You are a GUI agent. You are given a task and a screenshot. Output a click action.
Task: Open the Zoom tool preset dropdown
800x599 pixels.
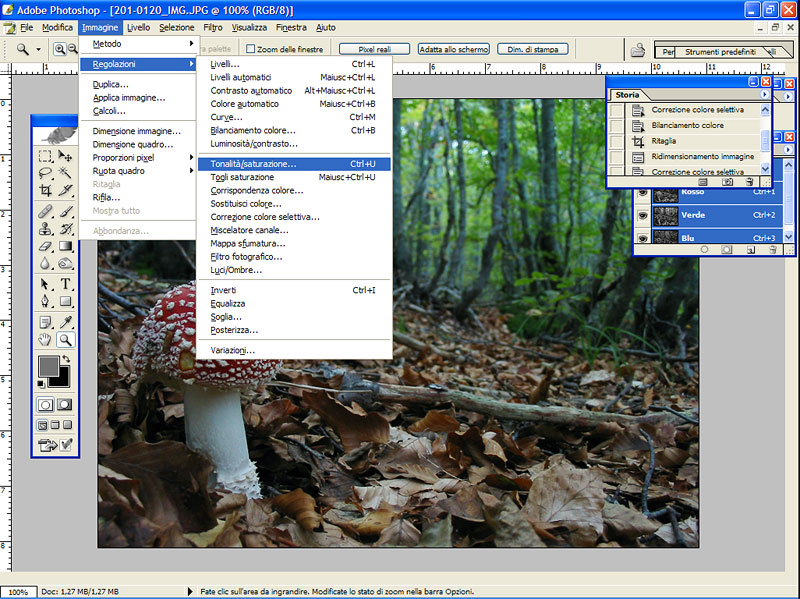tap(39, 49)
